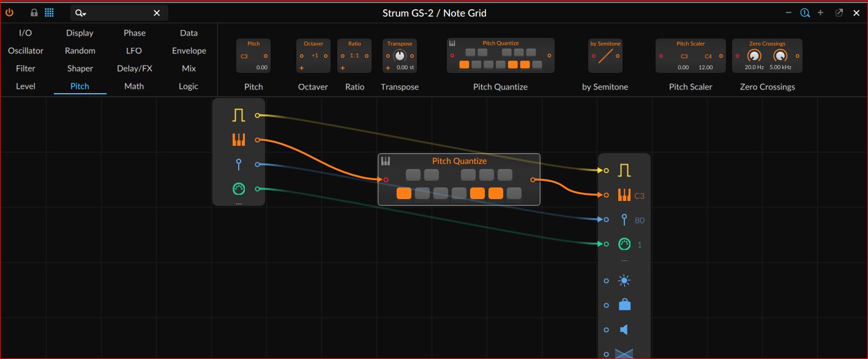Screen dimensions: 868x359
Task: Click Pitch Quantize red input port
Action: [386, 179]
